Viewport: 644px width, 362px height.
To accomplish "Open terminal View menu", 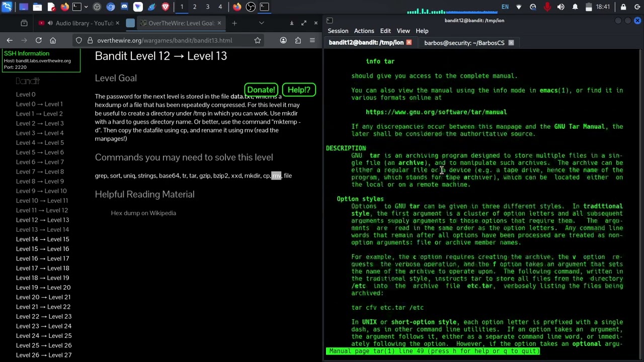I will tap(403, 31).
